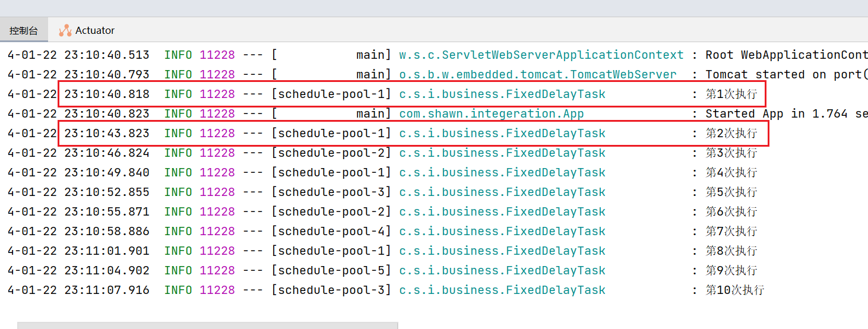This screenshot has height=329, width=868.
Task: Click schedule-pool-4 thread name
Action: coord(331,231)
